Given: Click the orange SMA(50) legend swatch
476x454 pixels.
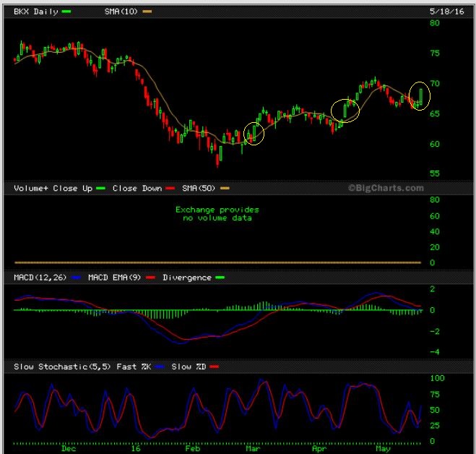Looking at the screenshot, I should tap(225, 189).
